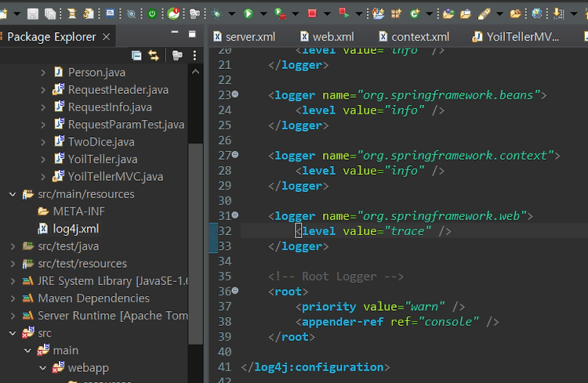
Task: Expand the Person.java tree node
Action: (x=43, y=72)
